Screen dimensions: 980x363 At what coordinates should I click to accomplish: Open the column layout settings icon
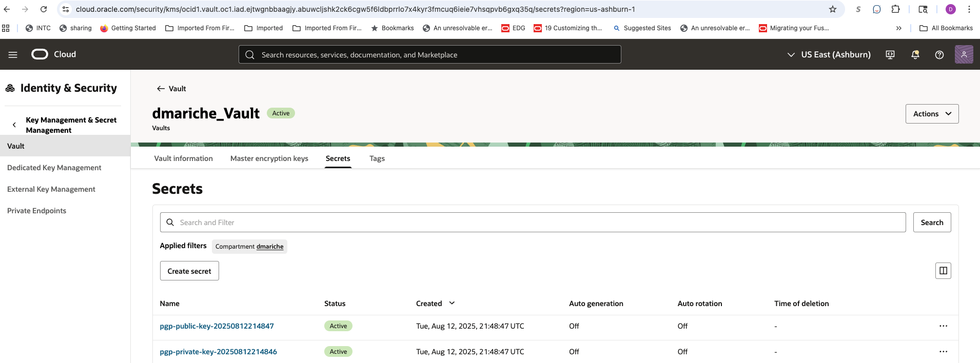pyautogui.click(x=943, y=271)
